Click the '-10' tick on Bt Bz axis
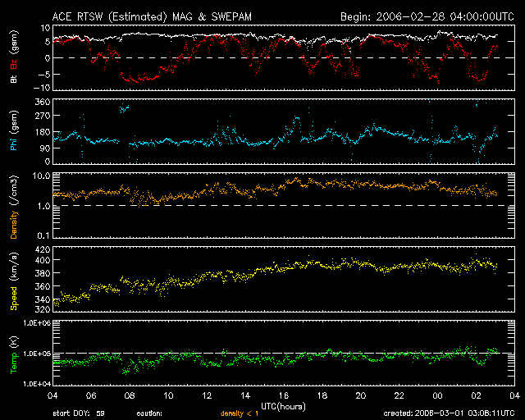Viewport: 525px width, 420px height. click(x=42, y=88)
